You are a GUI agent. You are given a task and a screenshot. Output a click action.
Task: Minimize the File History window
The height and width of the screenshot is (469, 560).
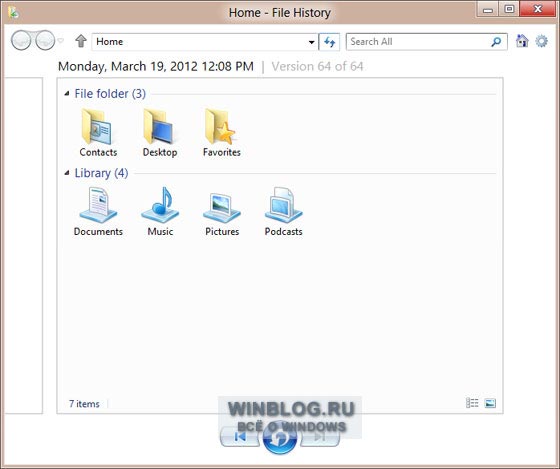click(x=488, y=10)
